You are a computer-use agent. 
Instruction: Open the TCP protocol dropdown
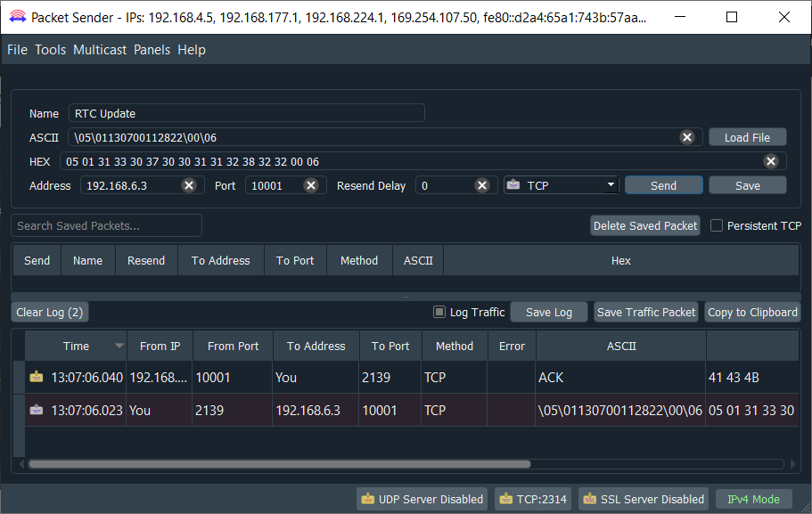[562, 185]
